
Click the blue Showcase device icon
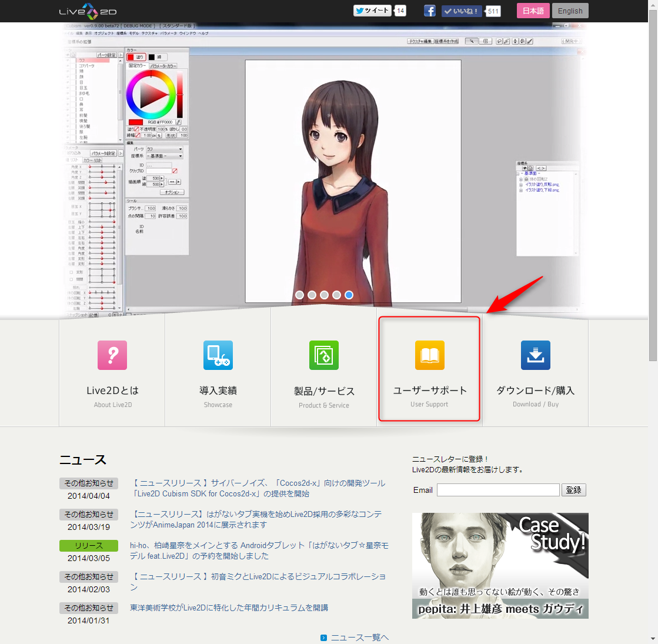click(218, 355)
